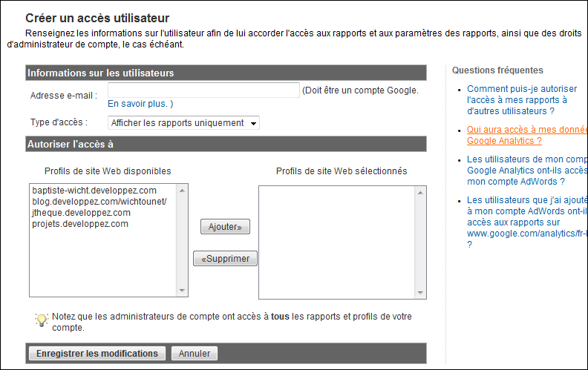Select baptiste-wicht.developpez.com in available profiles

pos(94,191)
